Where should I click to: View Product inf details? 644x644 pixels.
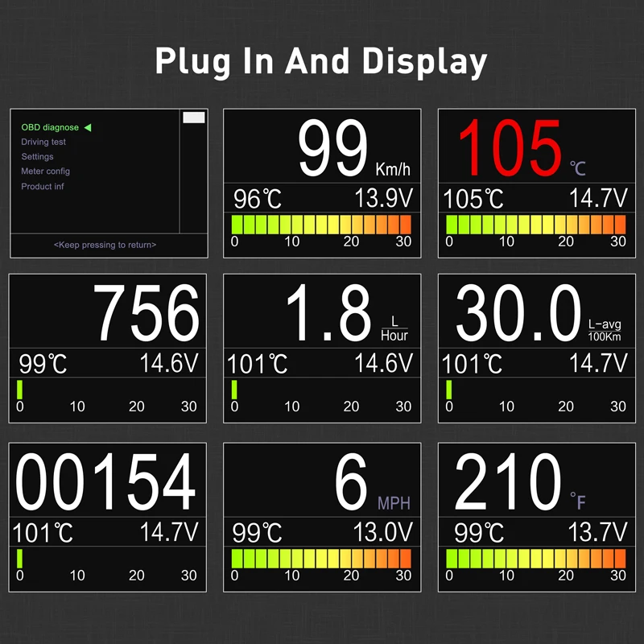(x=41, y=186)
